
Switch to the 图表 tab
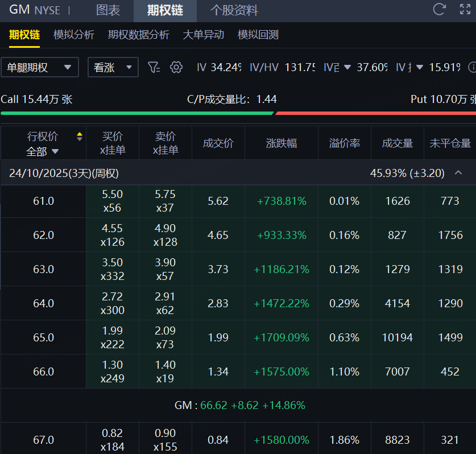(108, 10)
